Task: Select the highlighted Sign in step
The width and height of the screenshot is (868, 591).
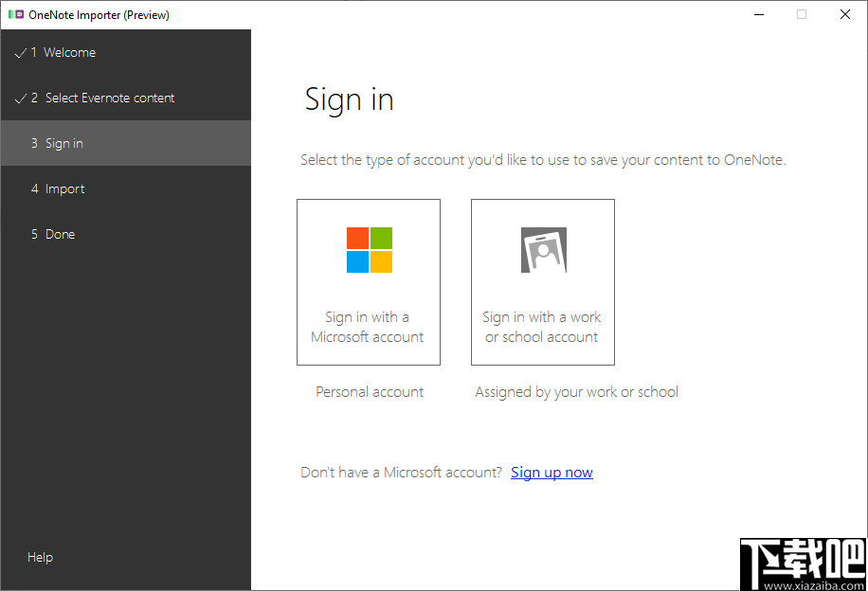Action: point(63,143)
